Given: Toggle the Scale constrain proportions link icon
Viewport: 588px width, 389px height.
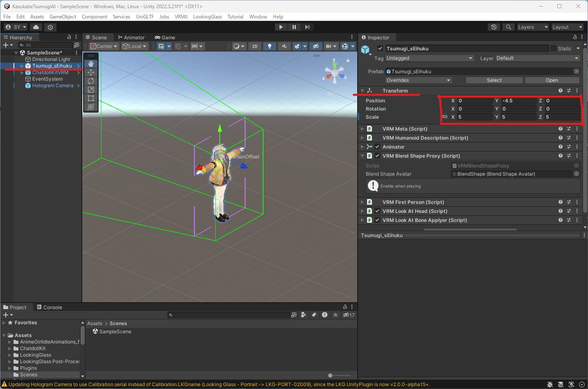Looking at the screenshot, I should pyautogui.click(x=445, y=117).
